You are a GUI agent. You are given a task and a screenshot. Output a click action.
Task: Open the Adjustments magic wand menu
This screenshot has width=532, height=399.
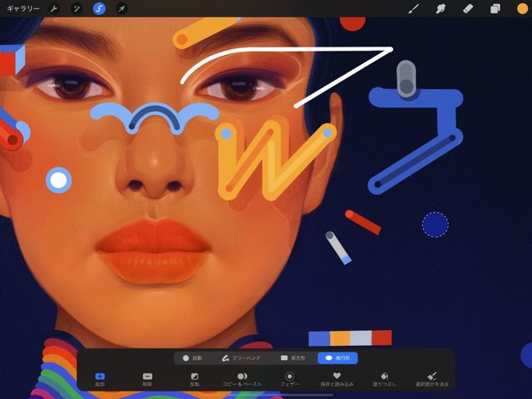pyautogui.click(x=76, y=8)
